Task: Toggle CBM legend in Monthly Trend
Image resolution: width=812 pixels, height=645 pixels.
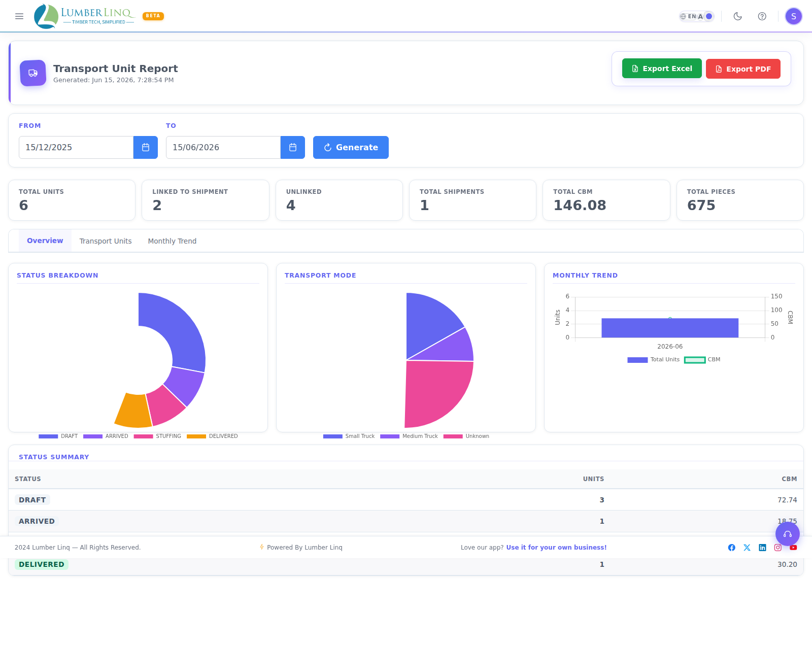Action: point(702,360)
